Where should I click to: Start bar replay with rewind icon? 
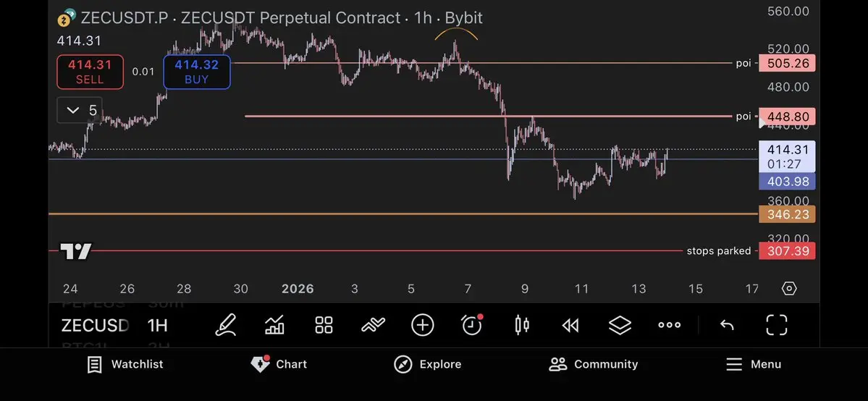click(x=570, y=325)
